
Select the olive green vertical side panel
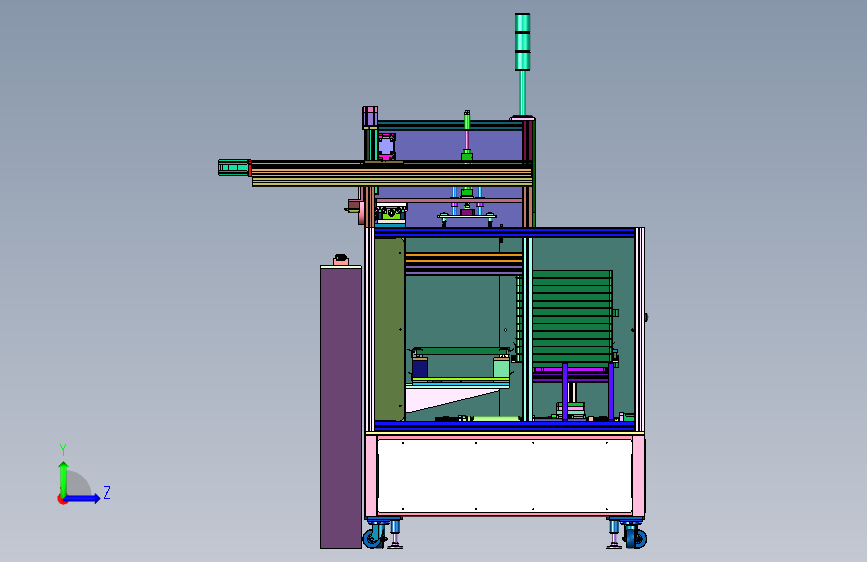coord(390,329)
